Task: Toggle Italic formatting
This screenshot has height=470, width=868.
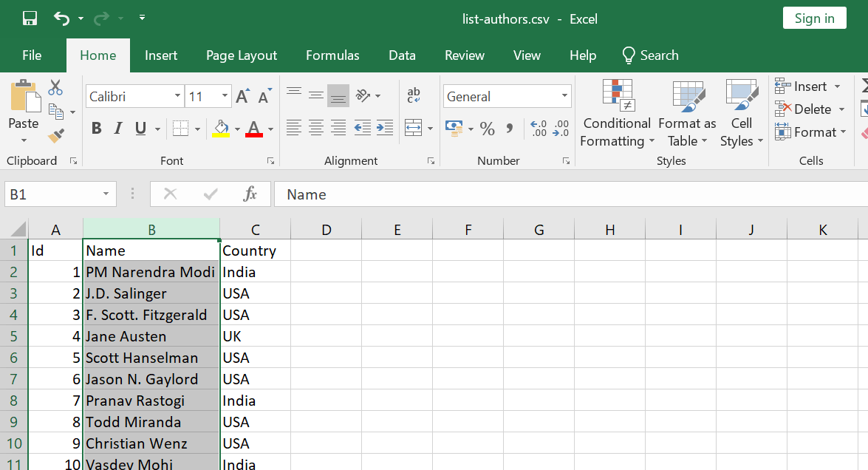Action: click(x=118, y=127)
